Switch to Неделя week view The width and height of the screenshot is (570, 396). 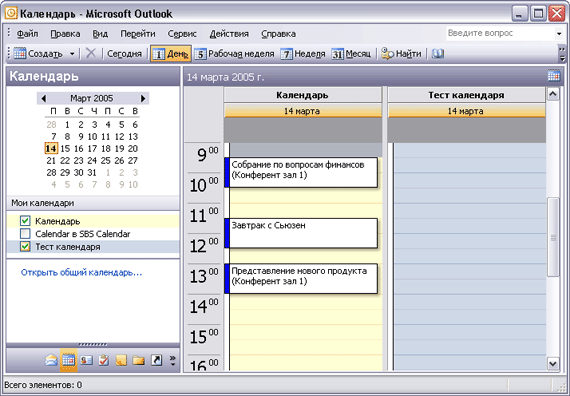pos(303,54)
